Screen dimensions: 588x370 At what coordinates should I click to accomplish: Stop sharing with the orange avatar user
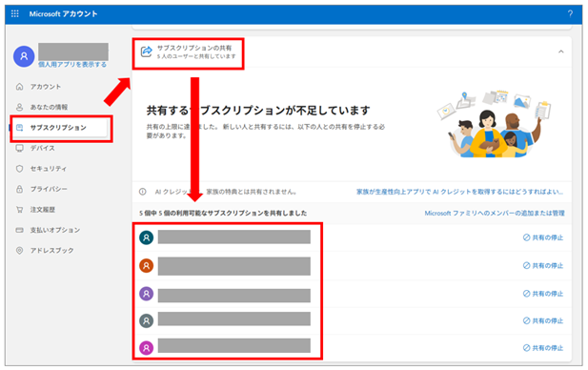click(543, 266)
